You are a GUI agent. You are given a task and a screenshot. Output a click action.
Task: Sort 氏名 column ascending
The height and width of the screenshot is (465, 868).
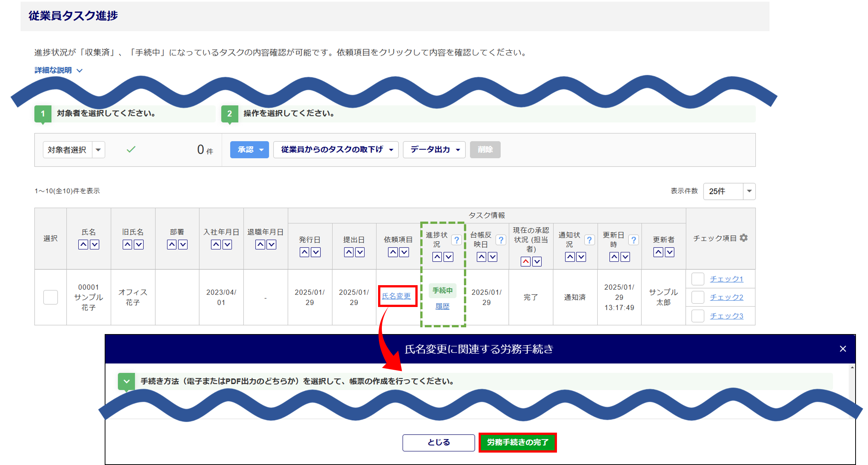tap(83, 245)
